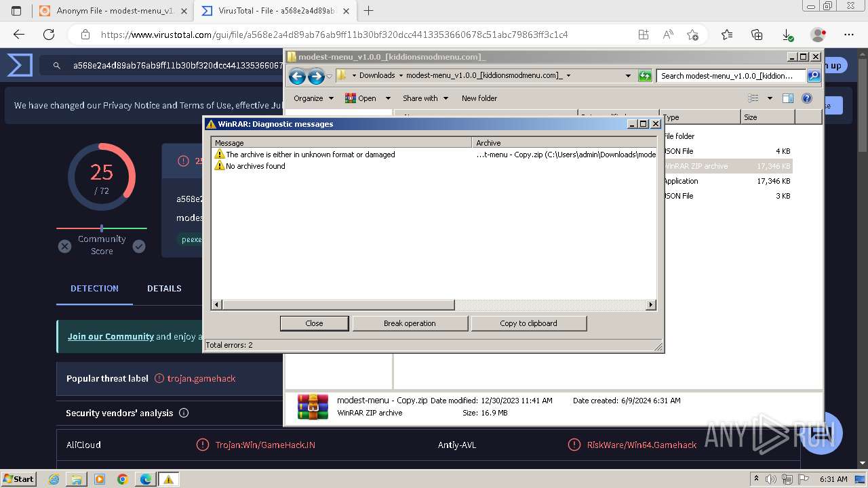Go back in Explorer window
Screen dimensions: 868x488
297,76
